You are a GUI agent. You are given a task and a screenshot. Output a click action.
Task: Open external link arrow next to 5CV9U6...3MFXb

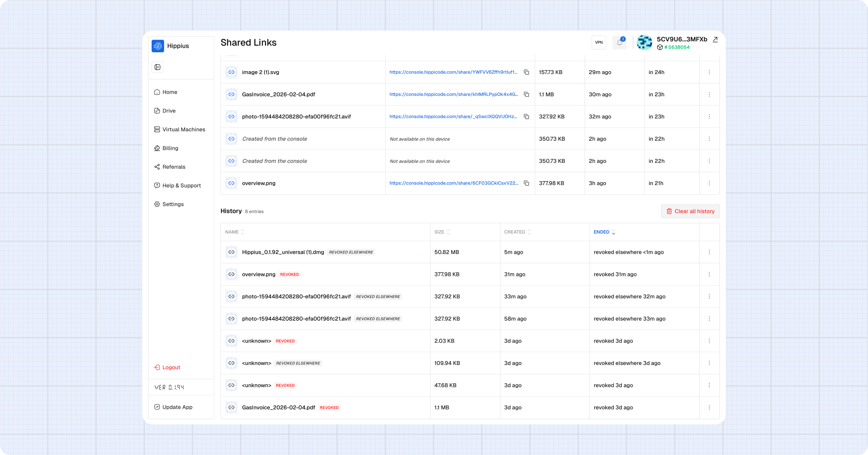point(715,39)
